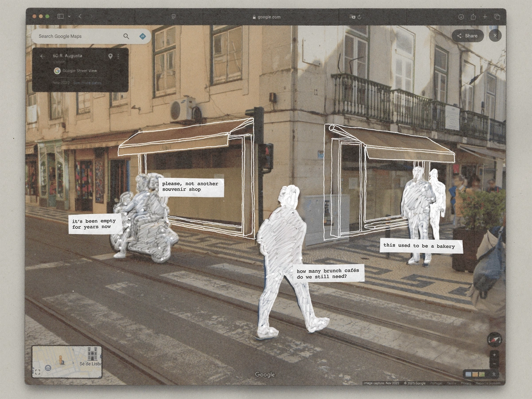Viewport: 532px width, 399px height.
Task: Zoom out with the minus button
Action: click(x=494, y=364)
